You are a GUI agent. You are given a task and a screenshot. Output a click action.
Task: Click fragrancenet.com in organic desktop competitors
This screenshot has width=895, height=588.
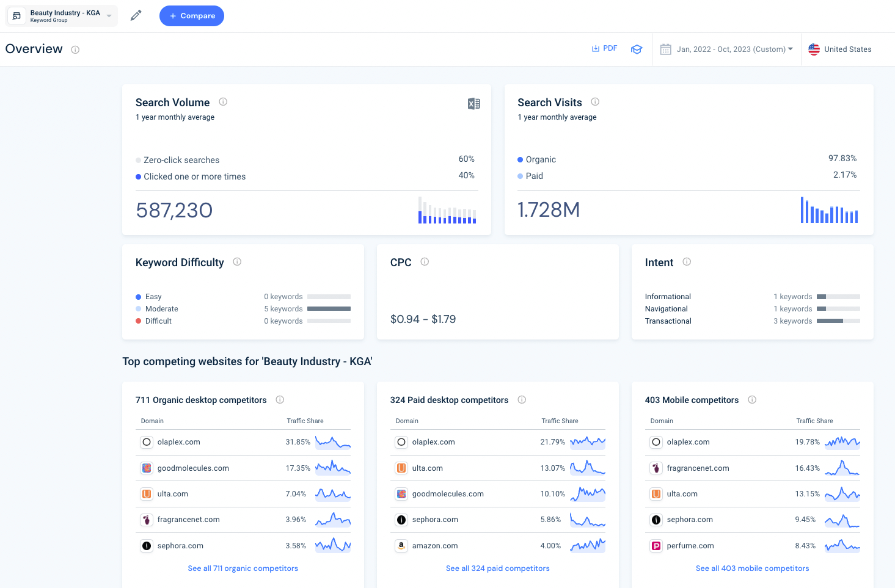189,520
